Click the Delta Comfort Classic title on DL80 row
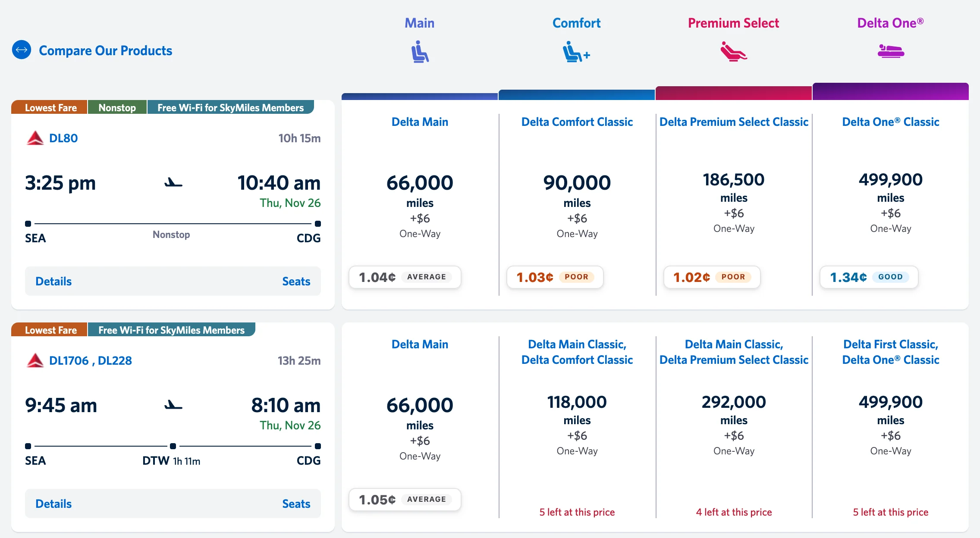 coord(577,122)
